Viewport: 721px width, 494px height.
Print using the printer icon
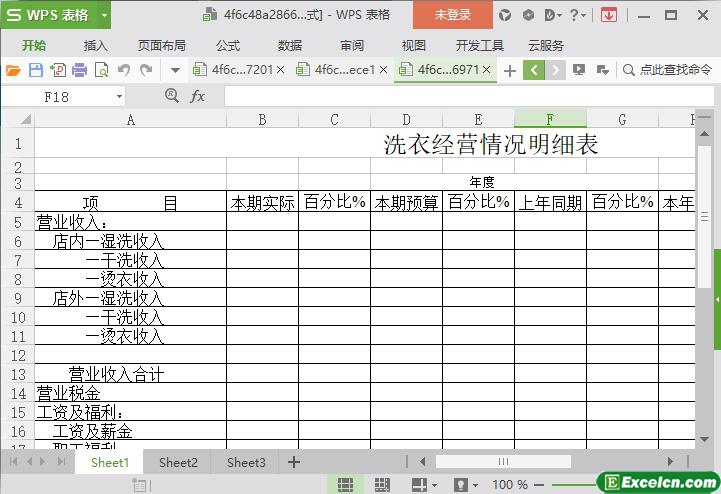80,70
